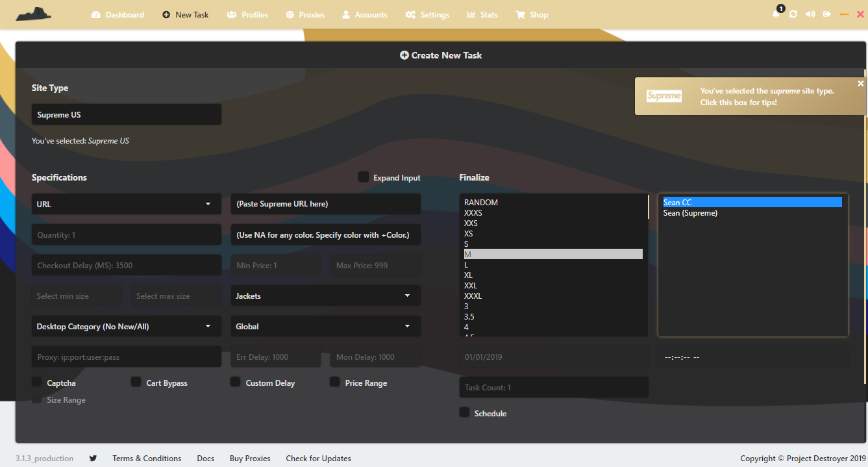Screen dimensions: 868x467
Task: Click the Supreme tip box text
Action: [x=767, y=97]
